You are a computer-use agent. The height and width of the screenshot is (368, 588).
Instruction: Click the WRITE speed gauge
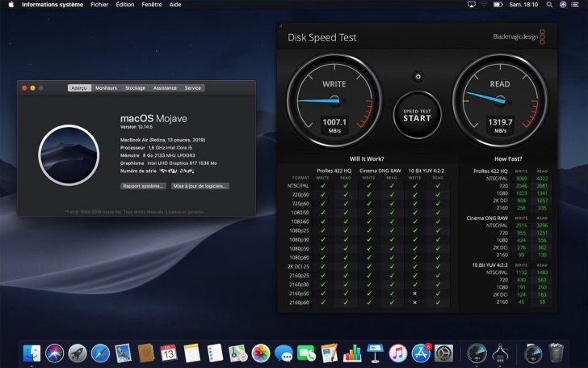[x=334, y=100]
